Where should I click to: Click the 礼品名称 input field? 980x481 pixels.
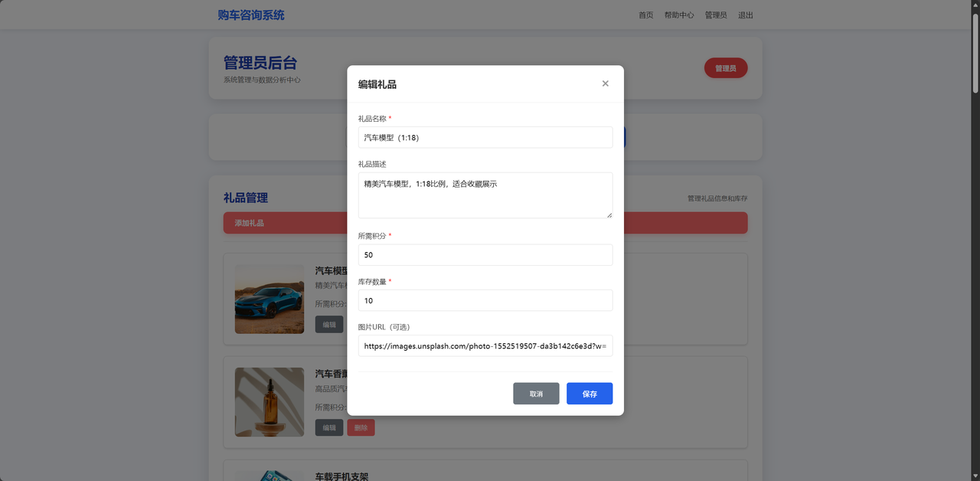click(485, 137)
